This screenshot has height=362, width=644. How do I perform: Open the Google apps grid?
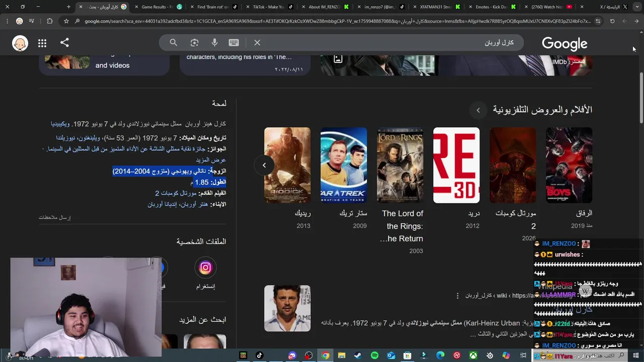[42, 43]
